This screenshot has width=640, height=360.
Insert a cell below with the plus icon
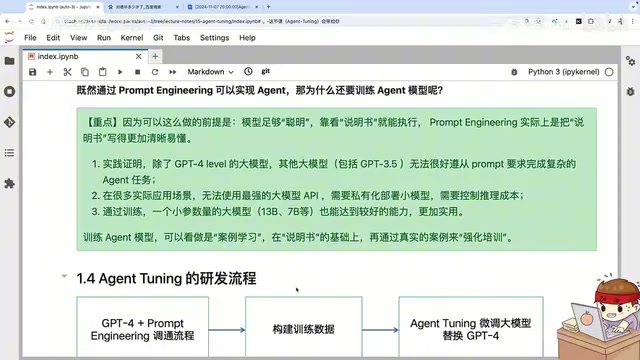(x=50, y=72)
